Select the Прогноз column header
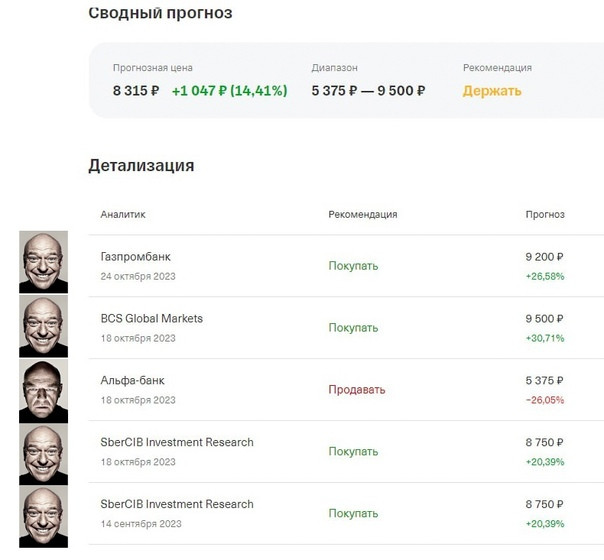Image resolution: width=604 pixels, height=560 pixels. tap(545, 215)
